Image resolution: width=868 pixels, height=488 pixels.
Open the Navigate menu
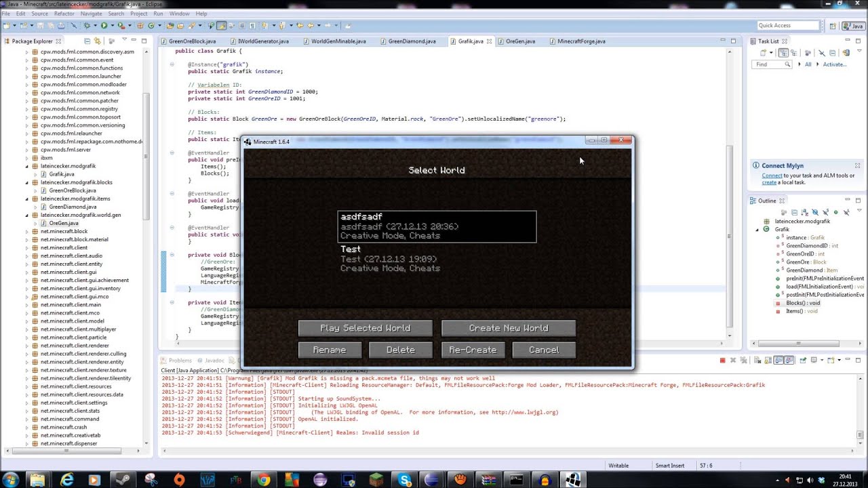click(x=91, y=14)
